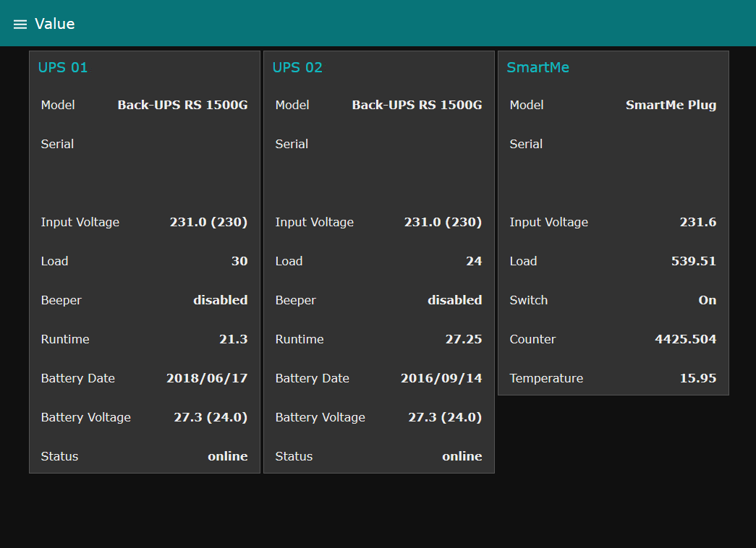The width and height of the screenshot is (756, 548).
Task: Click the SmartMe Temperature value 15.95
Action: [x=697, y=378]
